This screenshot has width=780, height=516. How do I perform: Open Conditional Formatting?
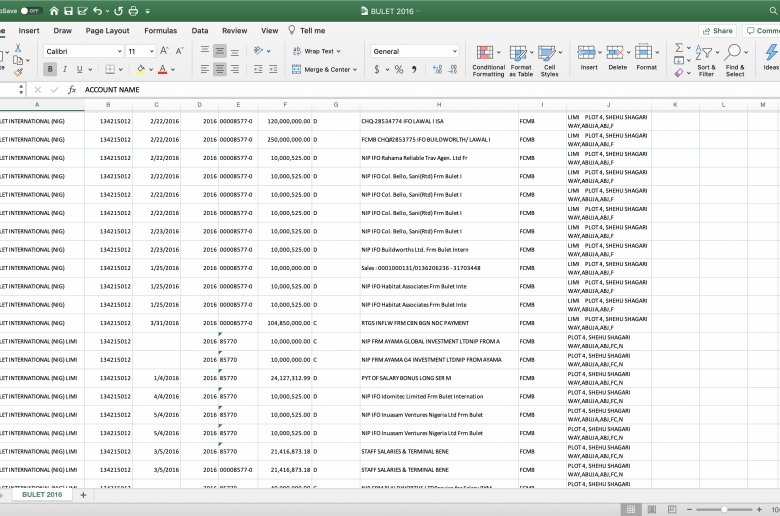tap(488, 61)
